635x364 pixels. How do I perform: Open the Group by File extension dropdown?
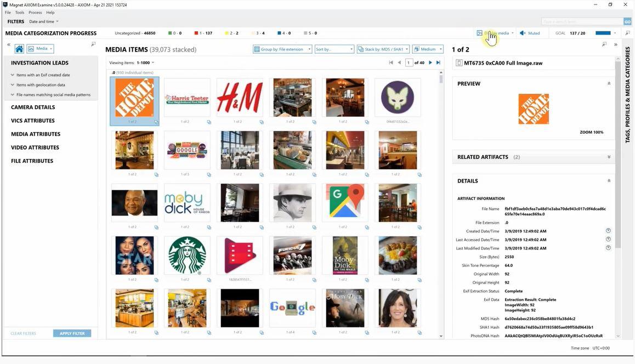click(x=282, y=49)
